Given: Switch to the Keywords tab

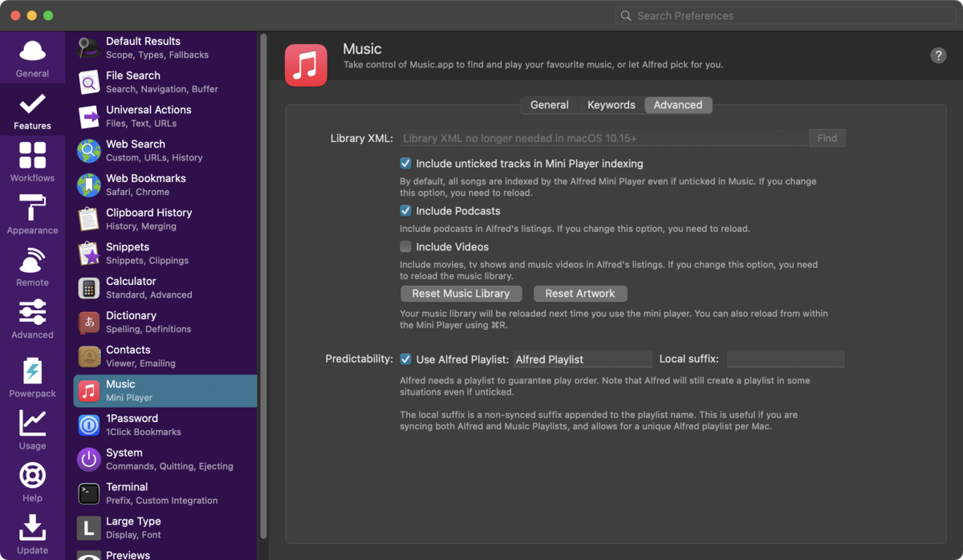Looking at the screenshot, I should [611, 105].
